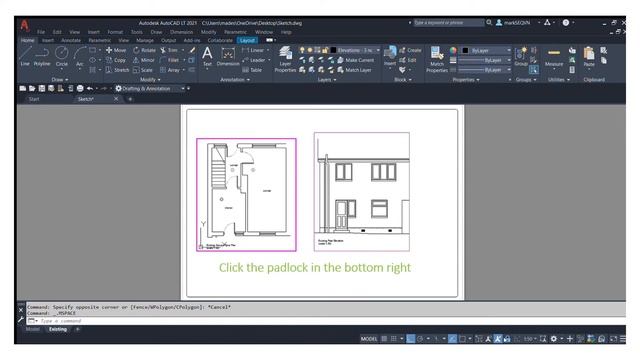Select the Circle draw tool
The height and width of the screenshot is (360, 640).
(62, 56)
